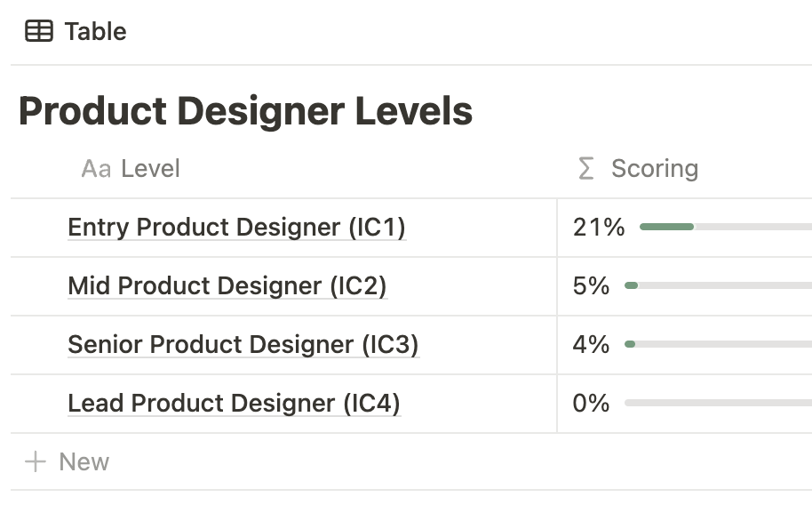Click the plus icon to add row
812x505 pixels.
(x=36, y=462)
